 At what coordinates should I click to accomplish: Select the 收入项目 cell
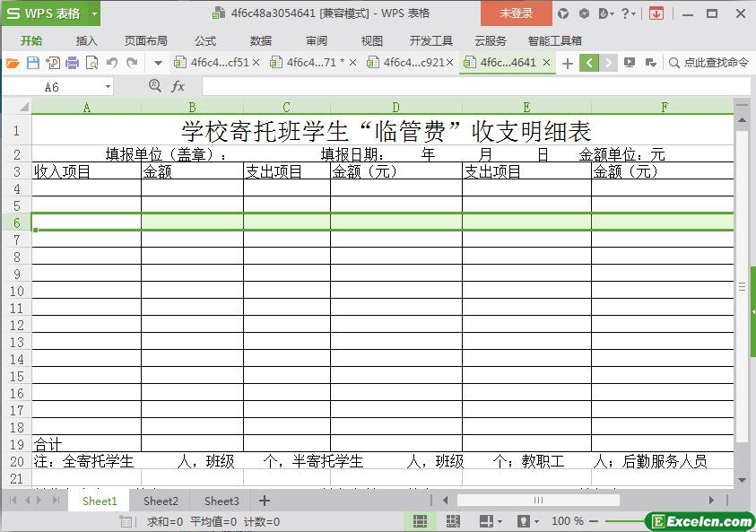(86, 170)
